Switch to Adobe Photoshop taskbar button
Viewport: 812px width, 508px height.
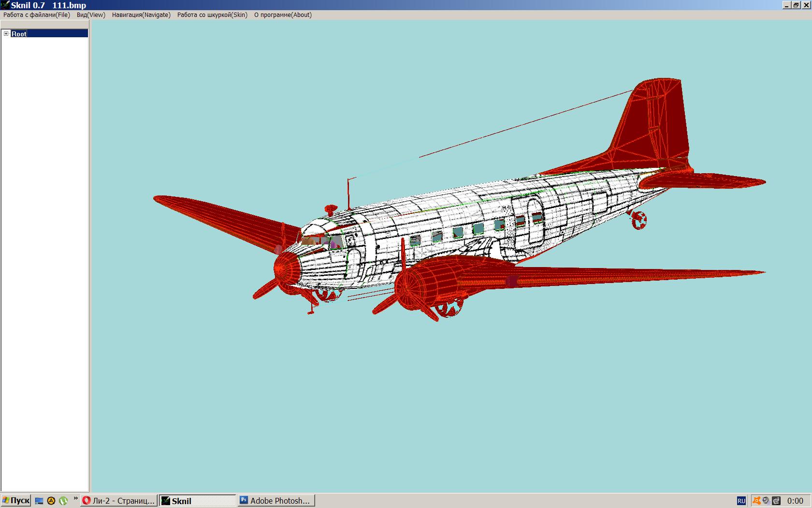click(276, 501)
